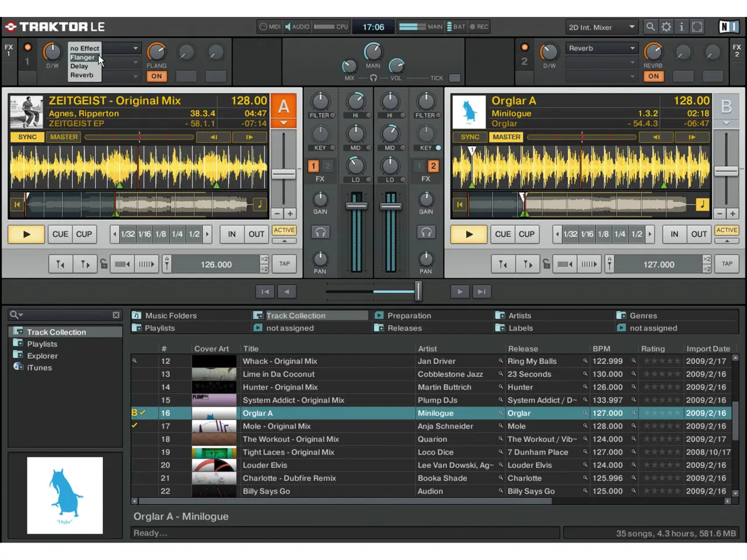Open FX unit 1 third effect slot dropdown
The height and width of the screenshot is (560, 747).
coord(121,76)
